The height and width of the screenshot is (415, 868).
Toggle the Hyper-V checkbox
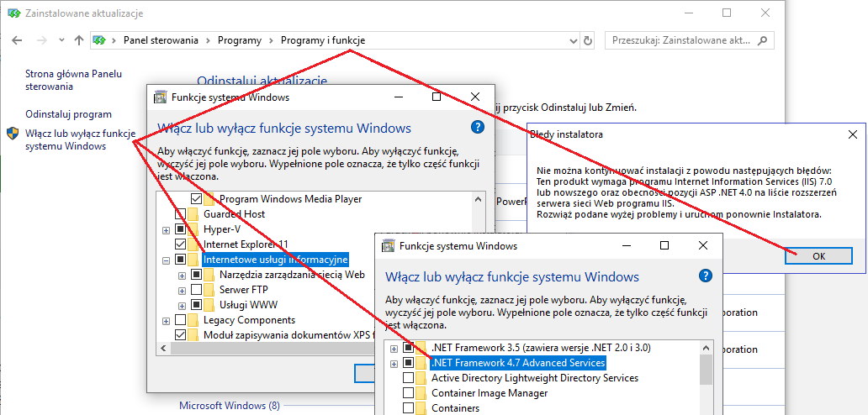click(181, 229)
